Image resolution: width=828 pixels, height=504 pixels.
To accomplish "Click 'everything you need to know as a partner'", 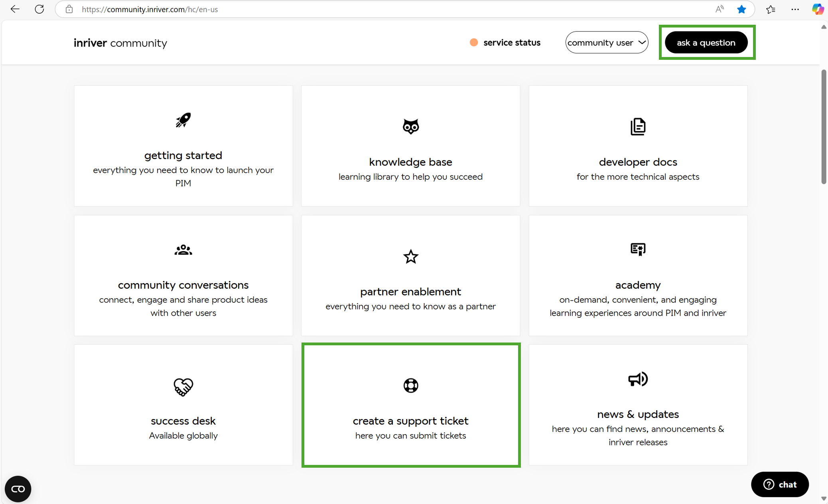I will 410,306.
